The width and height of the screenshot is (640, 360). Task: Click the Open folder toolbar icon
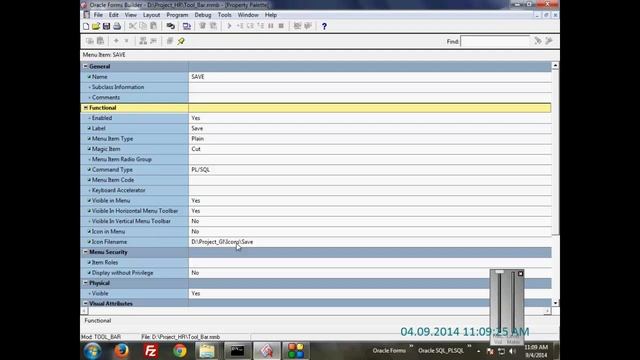point(96,26)
